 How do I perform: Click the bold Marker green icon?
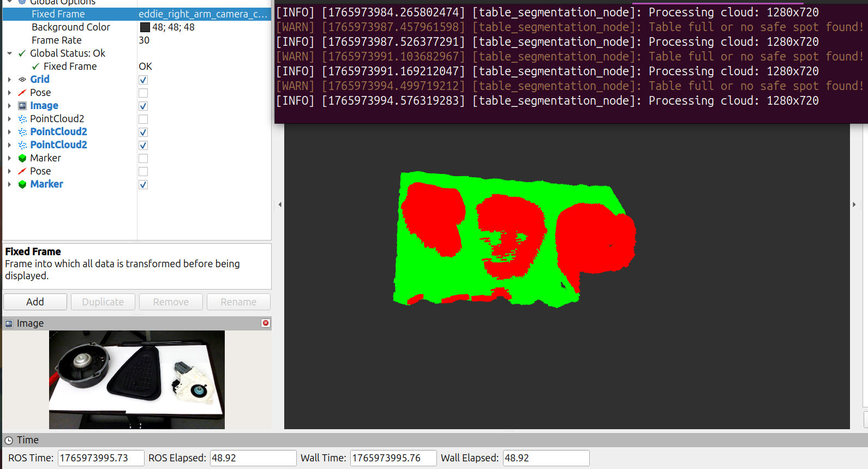(x=22, y=184)
